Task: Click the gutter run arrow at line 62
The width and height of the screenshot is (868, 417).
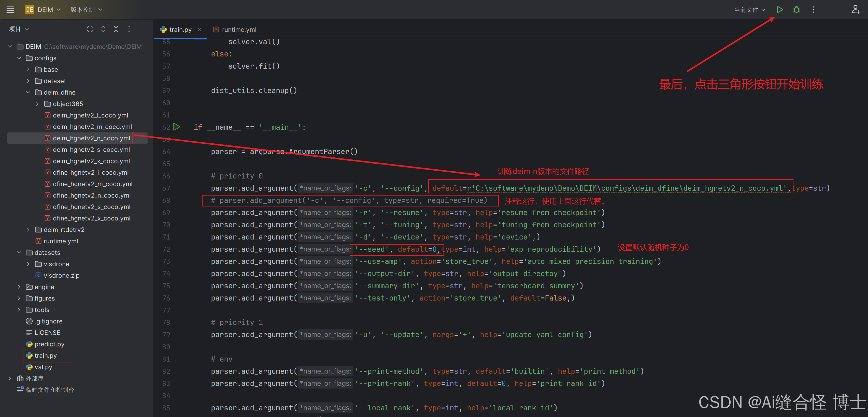Action: [x=177, y=127]
